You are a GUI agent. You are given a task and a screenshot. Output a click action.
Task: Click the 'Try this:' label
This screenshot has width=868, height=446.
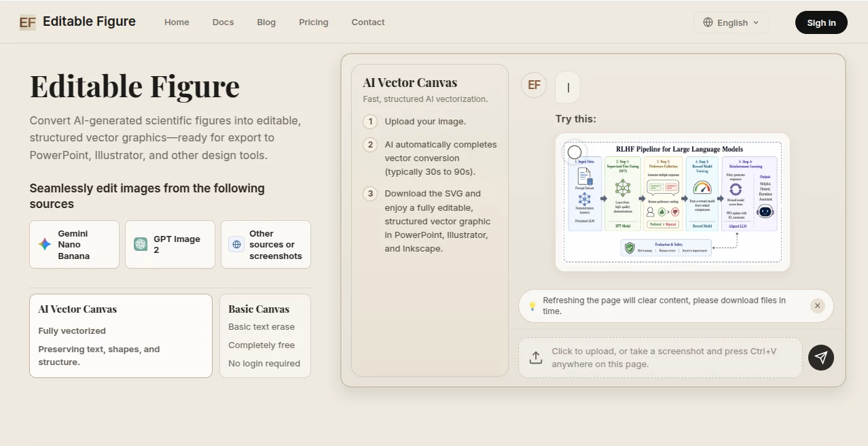tap(576, 119)
